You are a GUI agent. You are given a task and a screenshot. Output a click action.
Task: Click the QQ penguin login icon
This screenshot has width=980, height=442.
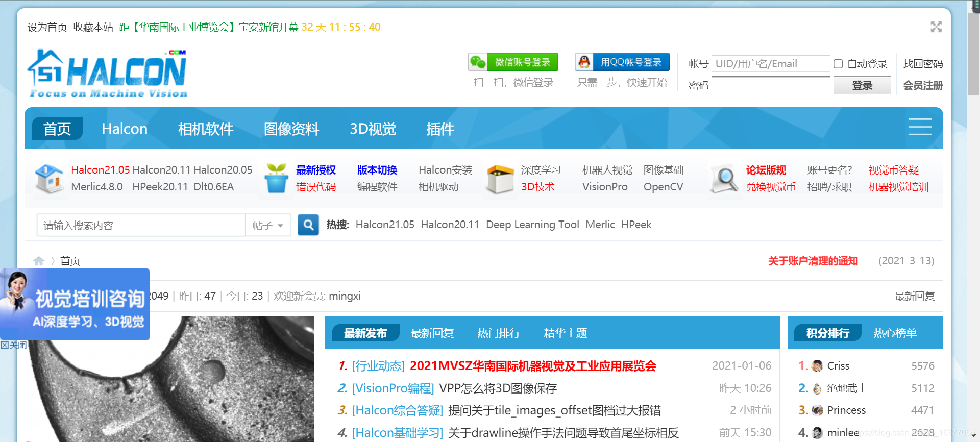[x=584, y=62]
